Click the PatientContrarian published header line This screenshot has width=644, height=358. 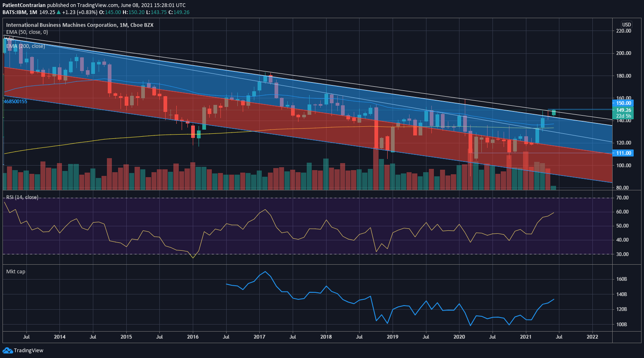coord(94,5)
